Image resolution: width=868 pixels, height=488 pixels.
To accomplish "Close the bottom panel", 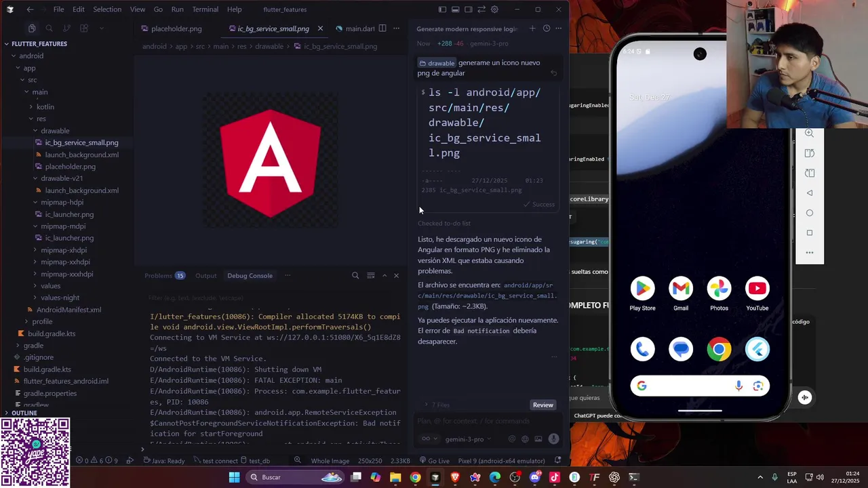I will click(397, 275).
